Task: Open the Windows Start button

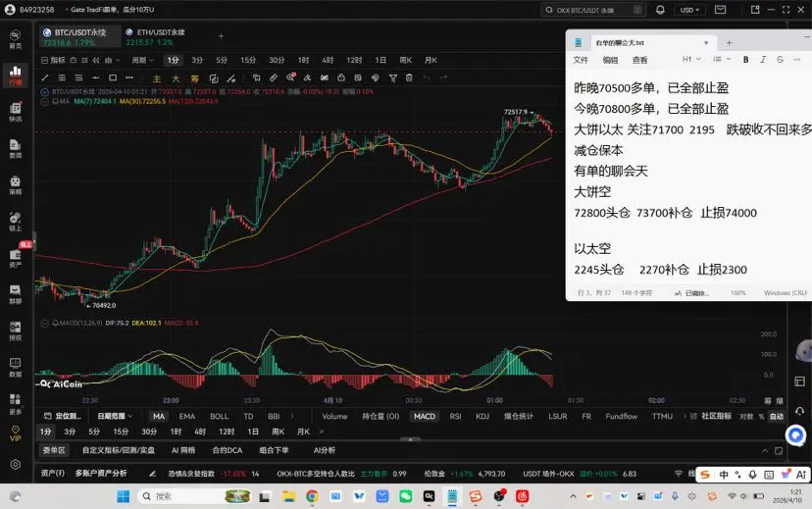Action: coord(124,496)
